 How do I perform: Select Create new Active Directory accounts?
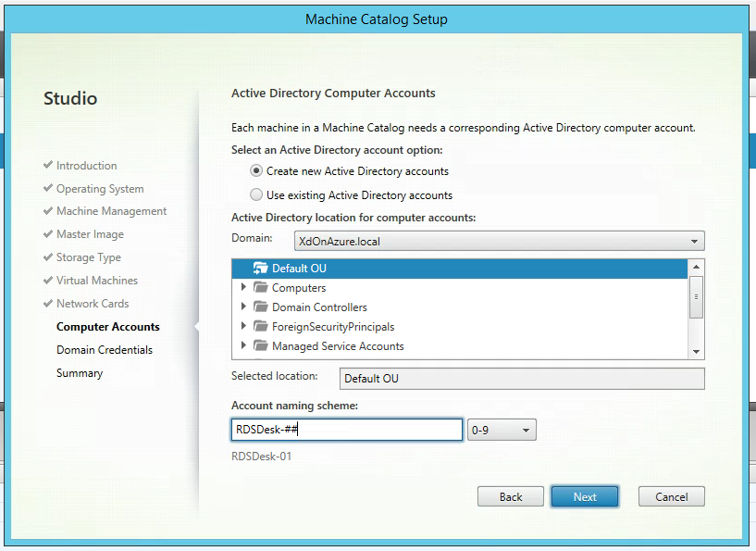pyautogui.click(x=256, y=171)
